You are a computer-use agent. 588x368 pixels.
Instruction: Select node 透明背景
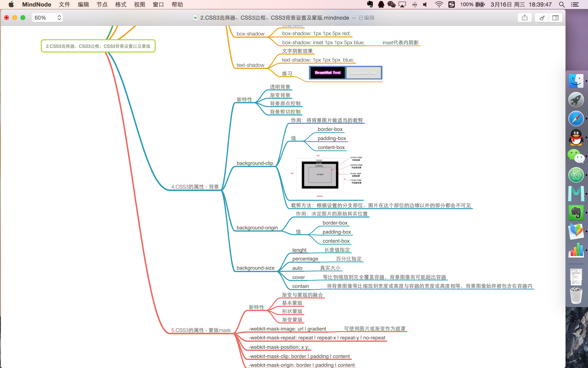280,87
